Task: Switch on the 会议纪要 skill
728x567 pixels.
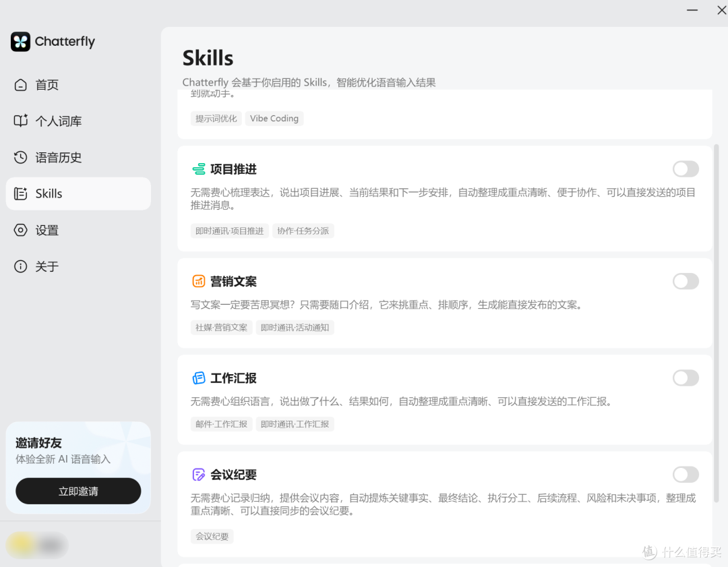Action: (x=686, y=475)
